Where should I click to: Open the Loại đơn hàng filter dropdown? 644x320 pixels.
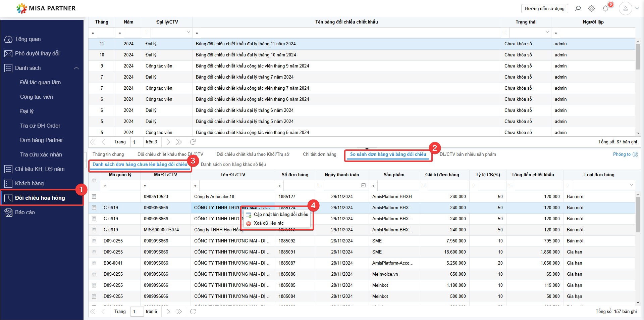632,185
